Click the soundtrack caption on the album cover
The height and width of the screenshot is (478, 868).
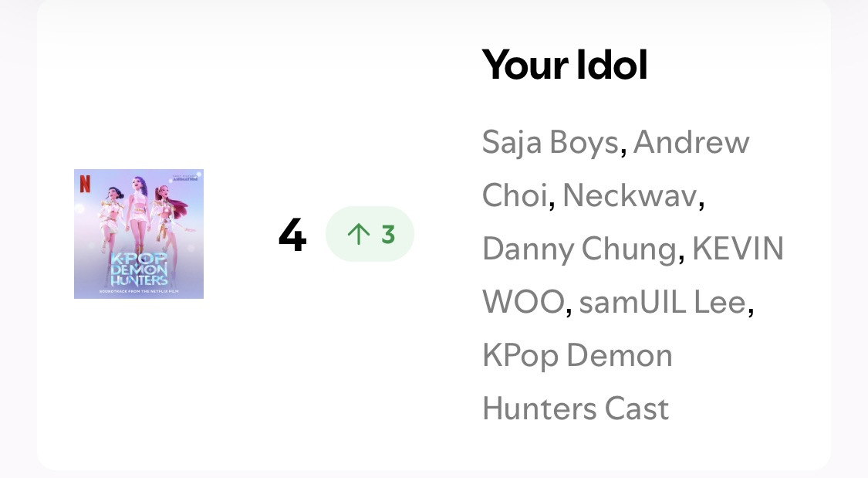(139, 292)
